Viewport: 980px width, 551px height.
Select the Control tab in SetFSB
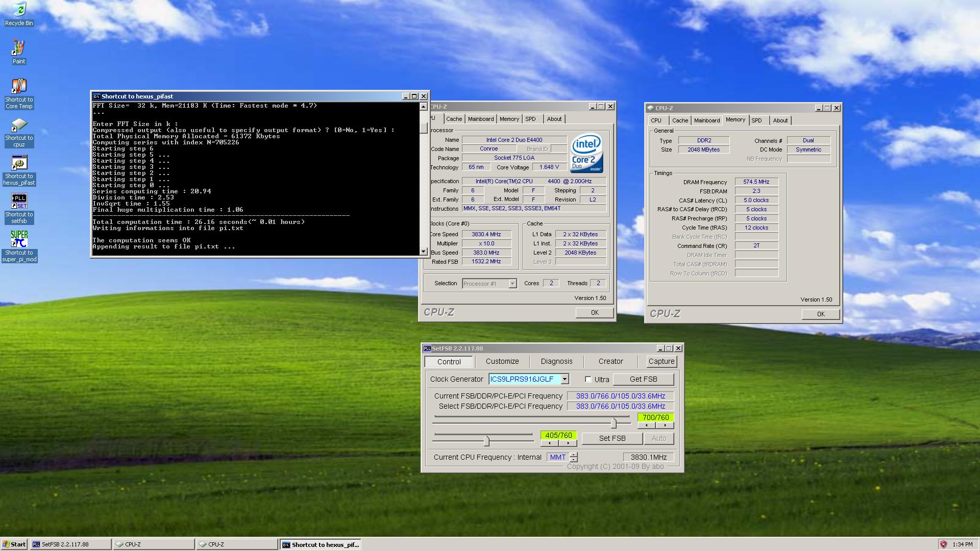pos(449,362)
